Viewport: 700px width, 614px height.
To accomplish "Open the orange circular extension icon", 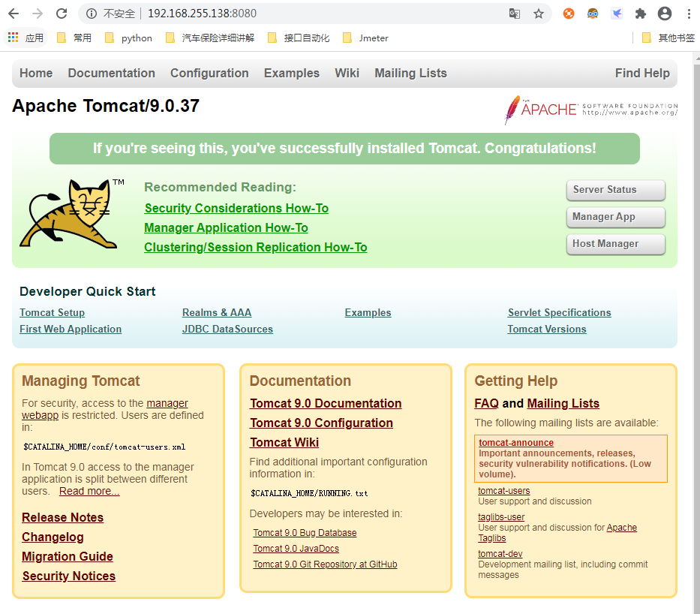I will [x=568, y=14].
